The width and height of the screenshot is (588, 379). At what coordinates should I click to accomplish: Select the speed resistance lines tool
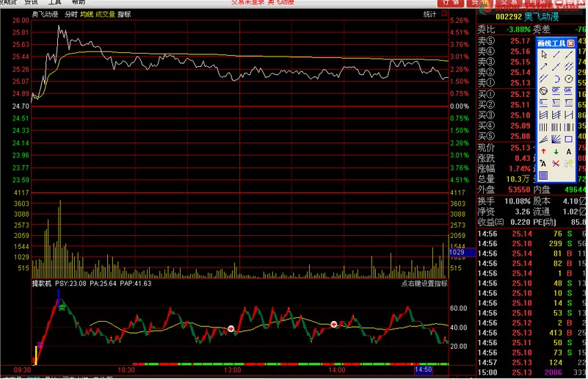click(543, 140)
